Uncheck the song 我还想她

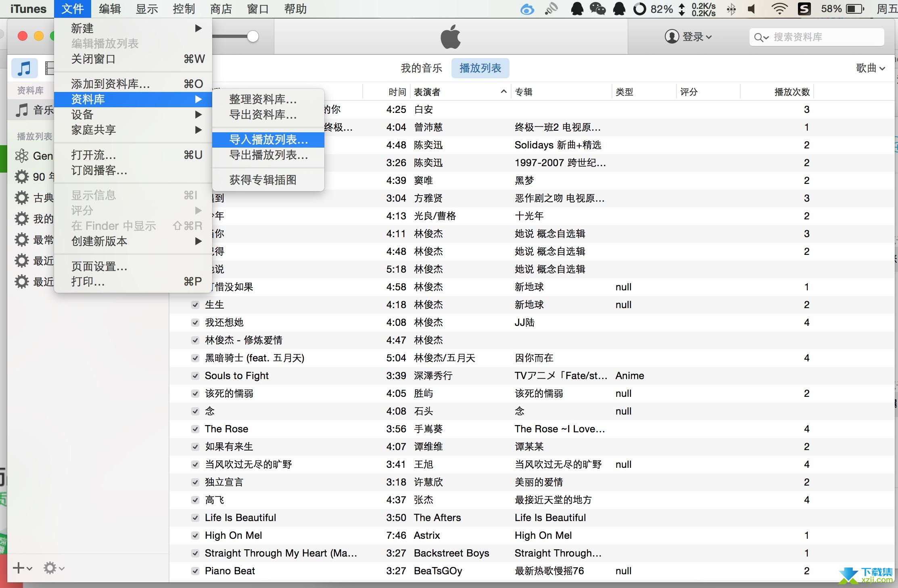click(195, 323)
